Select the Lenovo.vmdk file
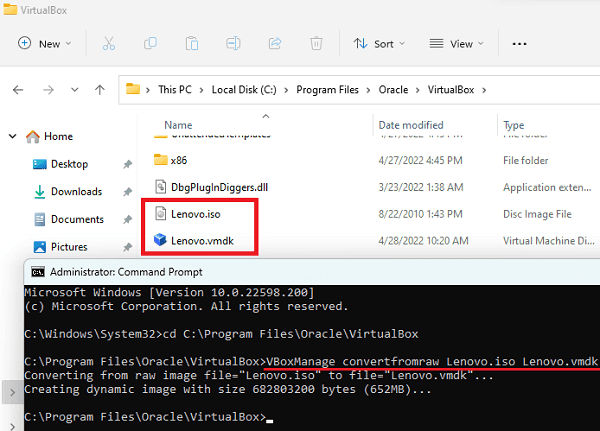Image resolution: width=600 pixels, height=431 pixels. [201, 240]
